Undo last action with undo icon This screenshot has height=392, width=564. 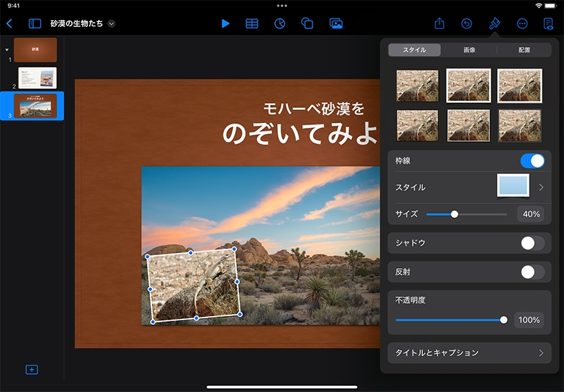pos(467,24)
